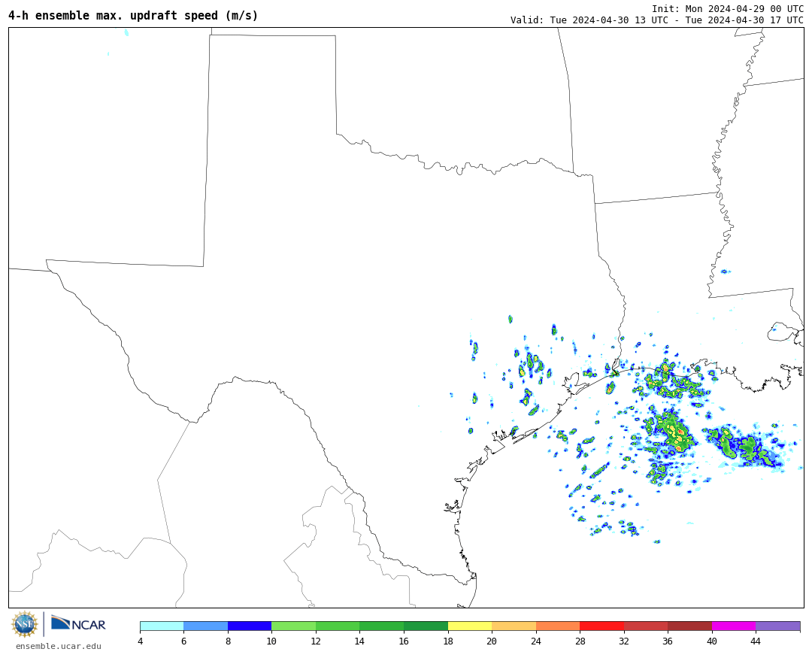Screen dimensions: 812x655
Task: Pick the purple 44+ colorbar swatch
Action: click(x=778, y=626)
